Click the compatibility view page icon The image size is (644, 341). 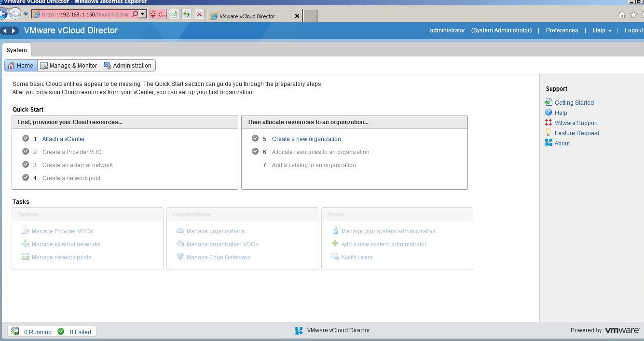click(x=174, y=14)
